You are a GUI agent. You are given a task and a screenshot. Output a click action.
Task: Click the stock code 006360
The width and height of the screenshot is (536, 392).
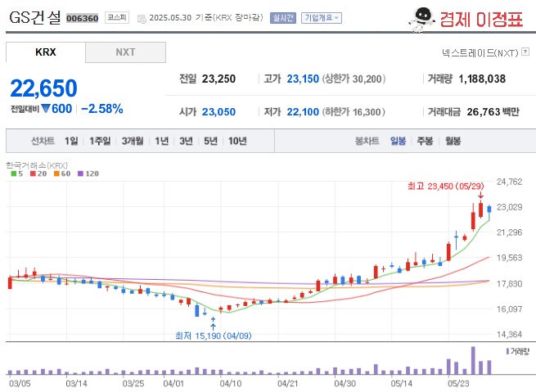pos(82,18)
